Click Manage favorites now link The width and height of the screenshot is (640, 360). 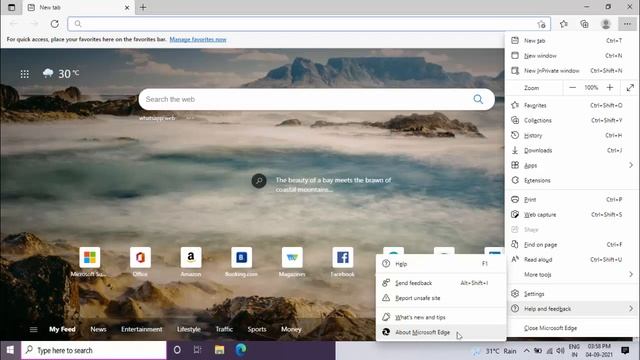point(198,40)
